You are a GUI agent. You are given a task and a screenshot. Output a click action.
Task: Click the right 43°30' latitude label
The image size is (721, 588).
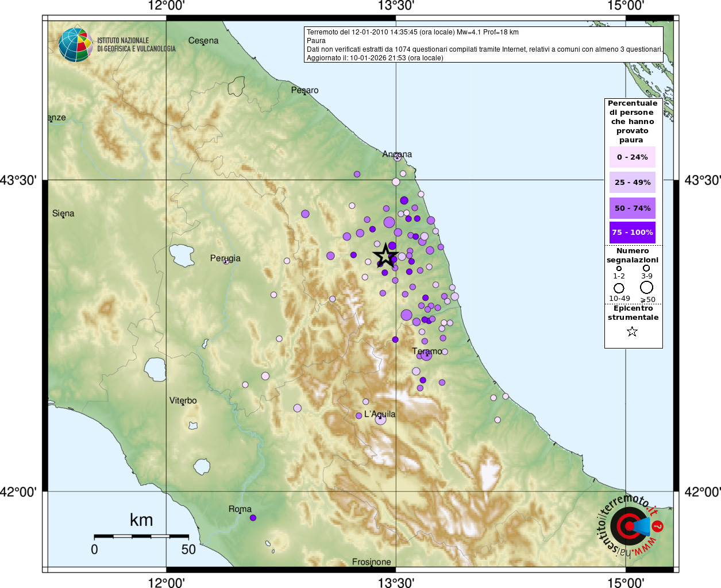pos(703,180)
